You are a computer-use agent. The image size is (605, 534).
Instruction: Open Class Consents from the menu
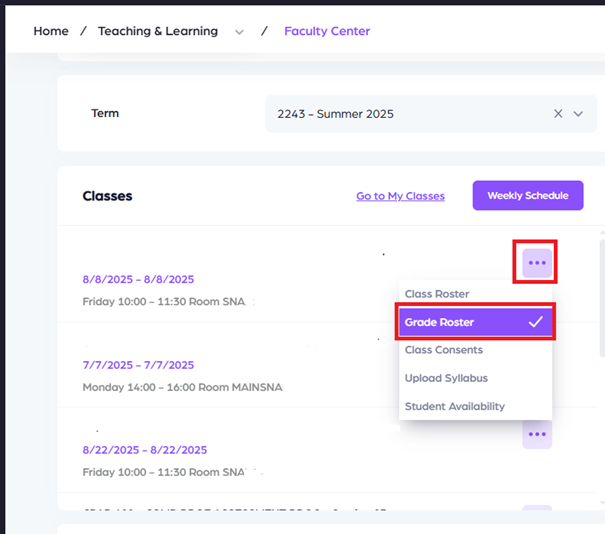tap(443, 350)
